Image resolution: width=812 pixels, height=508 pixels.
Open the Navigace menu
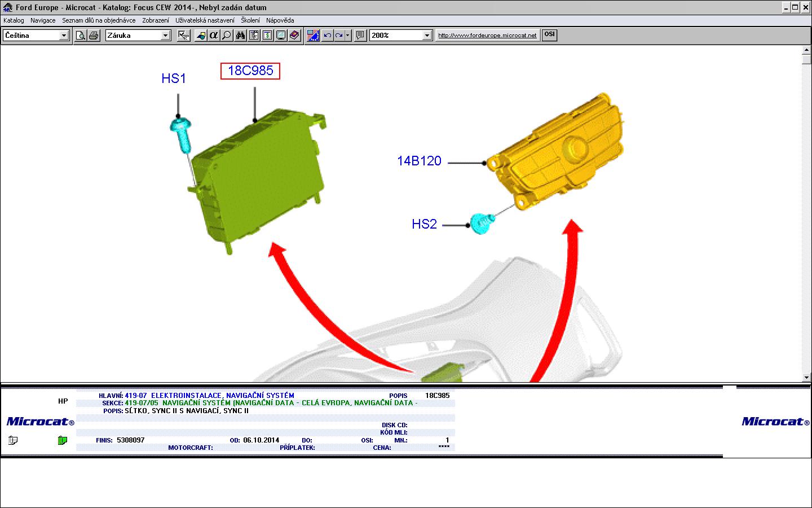click(43, 20)
